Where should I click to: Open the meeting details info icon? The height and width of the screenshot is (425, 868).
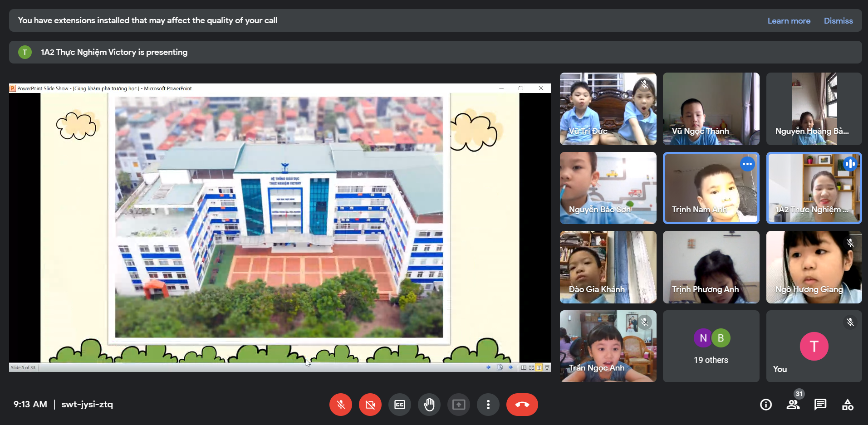click(766, 405)
